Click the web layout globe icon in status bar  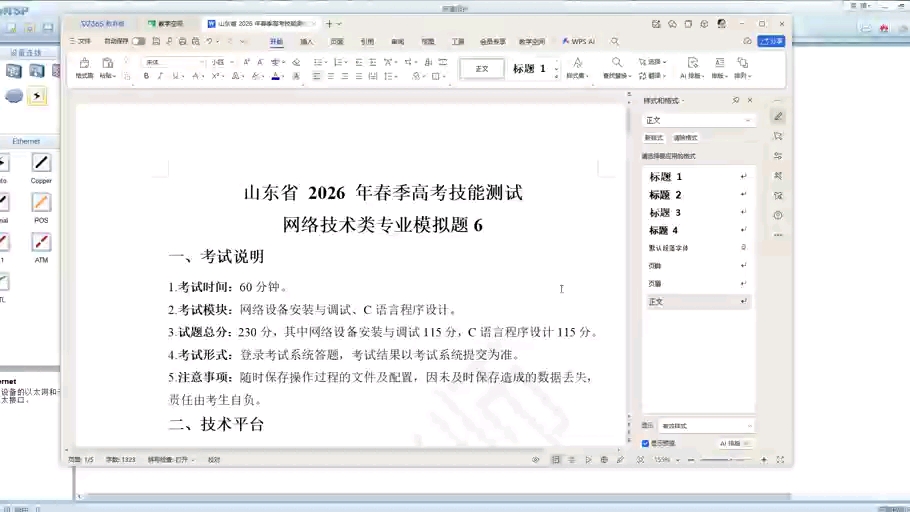604,460
